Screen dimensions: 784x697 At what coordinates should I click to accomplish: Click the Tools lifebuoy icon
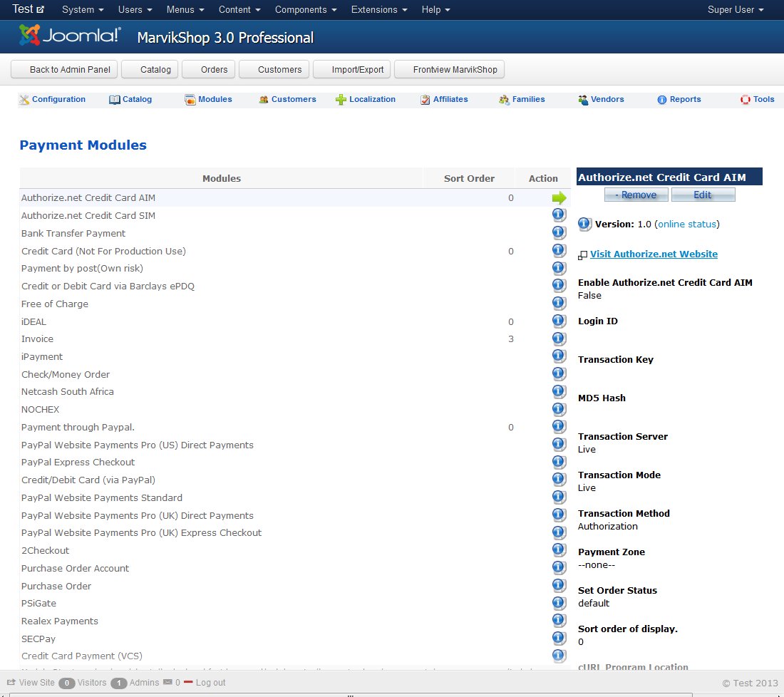point(745,100)
